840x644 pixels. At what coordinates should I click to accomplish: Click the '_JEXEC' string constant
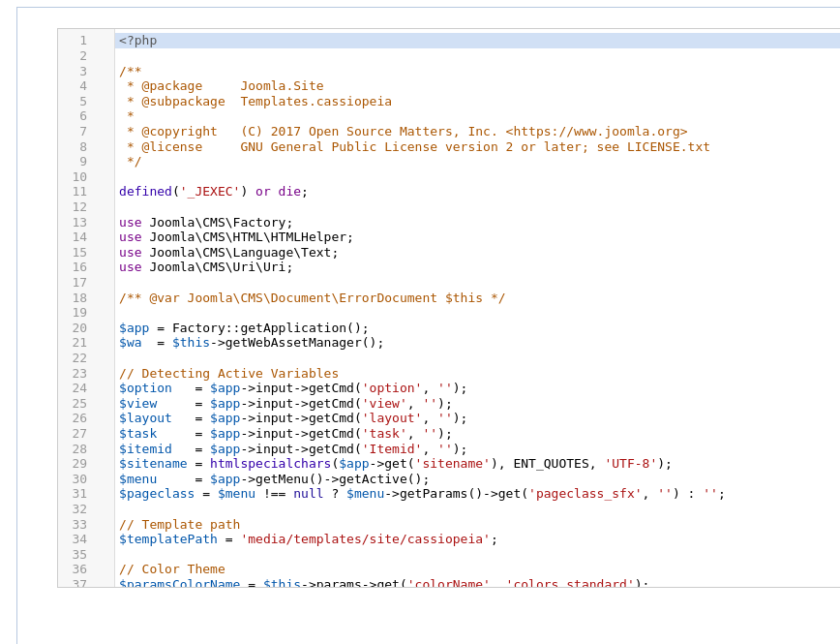(x=210, y=192)
